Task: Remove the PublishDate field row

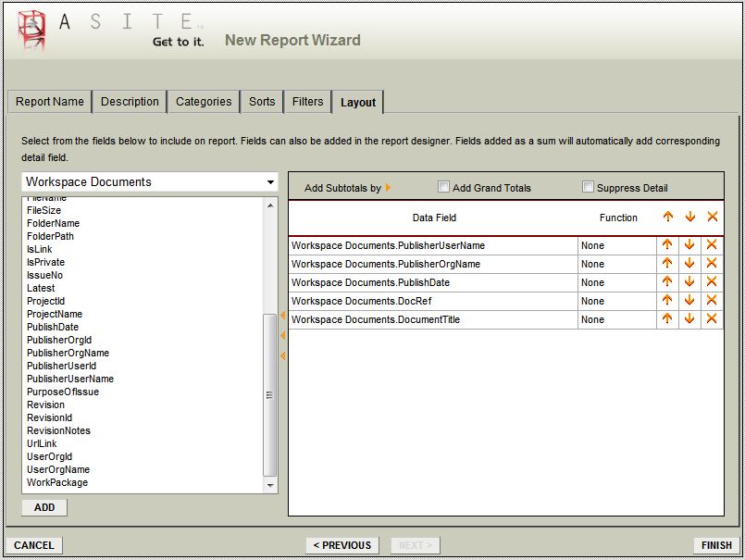Action: pos(712,282)
